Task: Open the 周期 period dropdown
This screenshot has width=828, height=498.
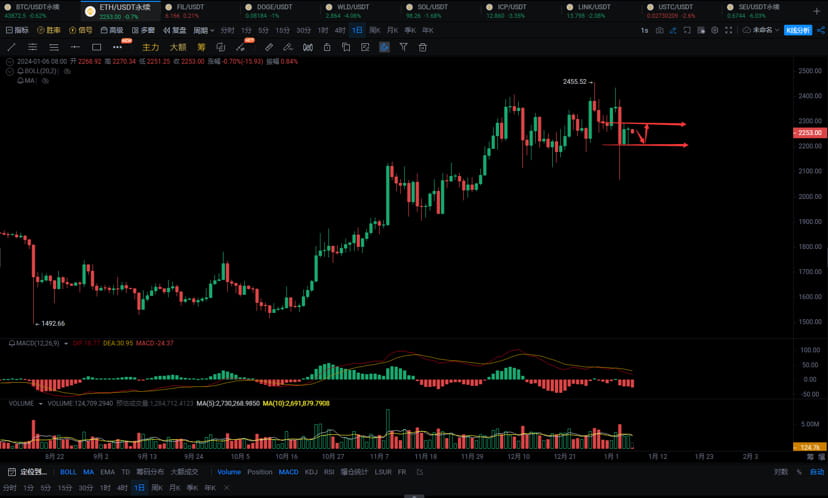Action: [x=203, y=31]
